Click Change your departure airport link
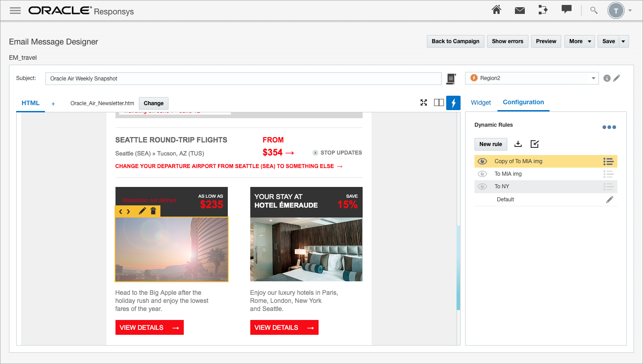Screen dimensions: 643x364 [229, 166]
